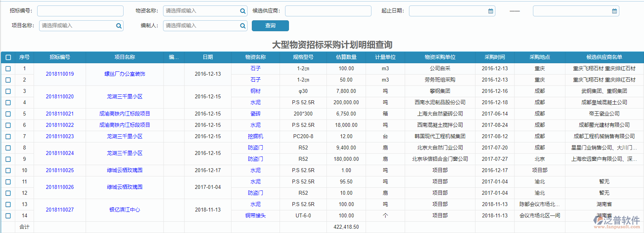The width and height of the screenshot is (644, 233).
Task: Open bid number 2018110019 link
Action: click(x=60, y=74)
